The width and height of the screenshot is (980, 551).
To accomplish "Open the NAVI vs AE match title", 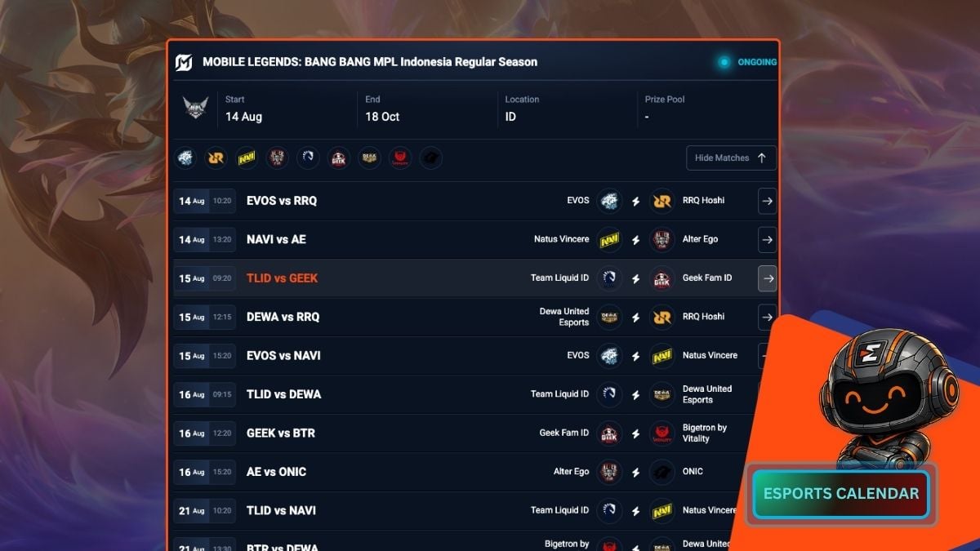I will (276, 239).
